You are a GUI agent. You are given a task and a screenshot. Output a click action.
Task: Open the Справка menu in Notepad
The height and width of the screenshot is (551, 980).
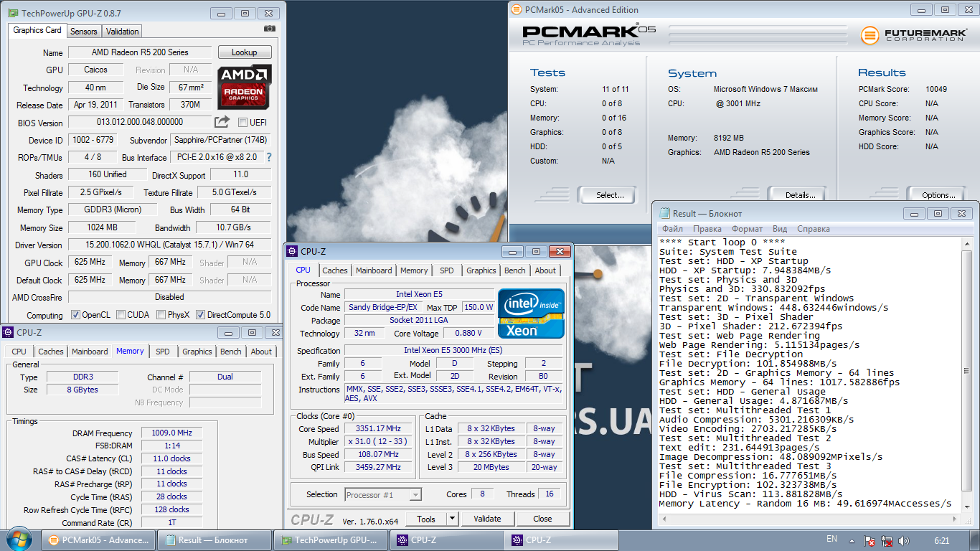point(814,229)
